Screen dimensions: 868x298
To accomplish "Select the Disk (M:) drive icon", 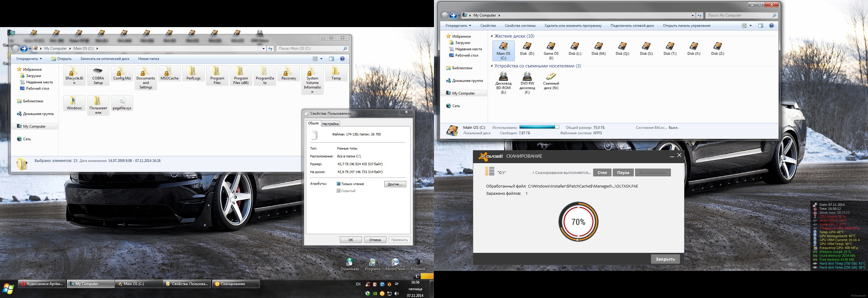I will click(x=599, y=49).
